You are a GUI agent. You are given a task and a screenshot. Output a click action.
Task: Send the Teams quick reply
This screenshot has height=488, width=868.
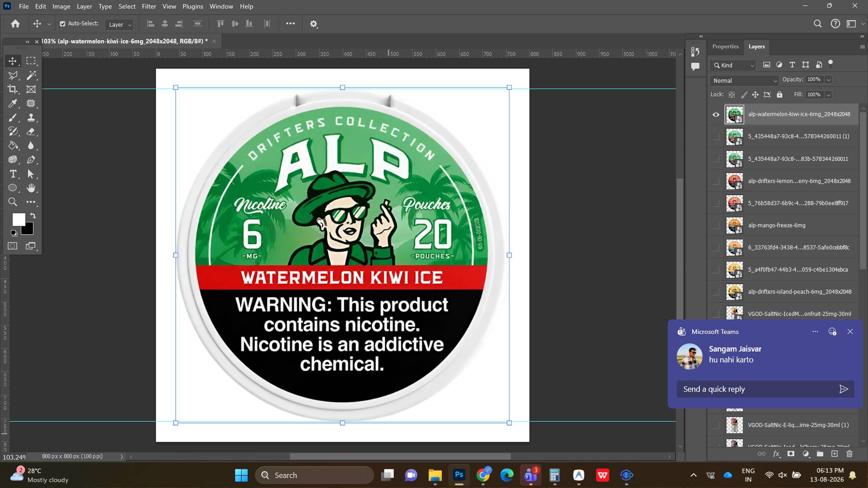pyautogui.click(x=844, y=389)
